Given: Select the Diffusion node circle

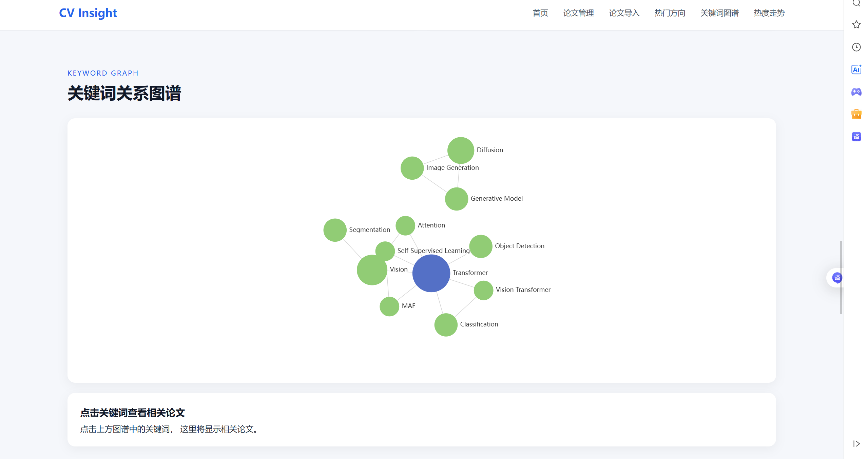Looking at the screenshot, I should [461, 150].
